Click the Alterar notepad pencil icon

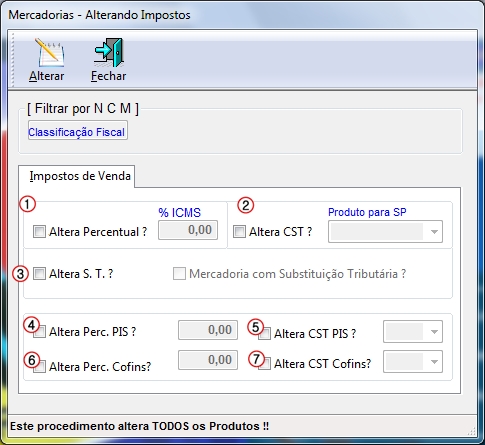(50, 52)
